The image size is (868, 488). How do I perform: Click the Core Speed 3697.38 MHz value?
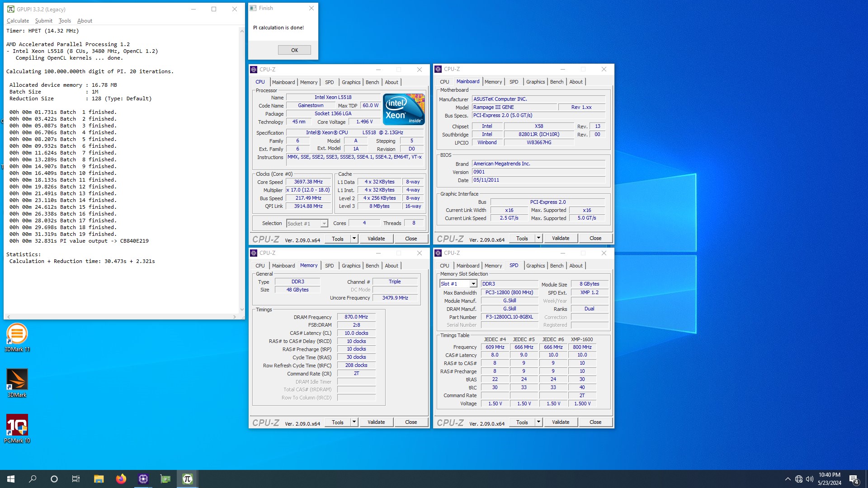[x=308, y=182]
